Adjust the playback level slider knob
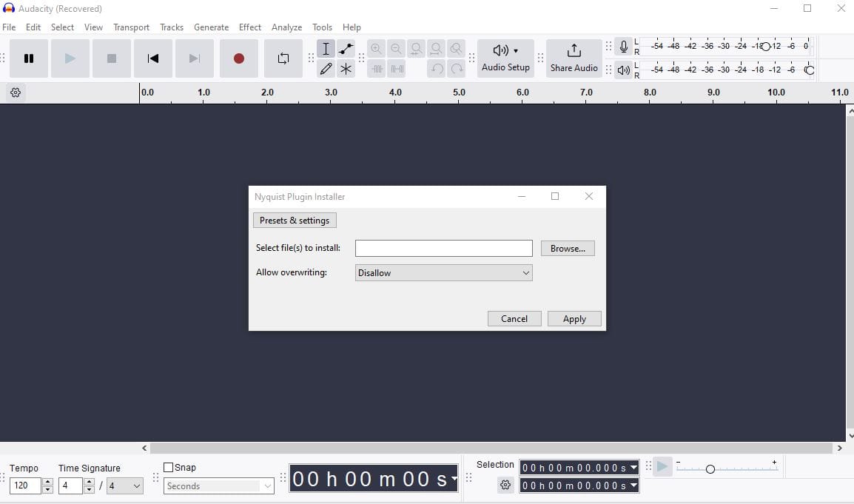This screenshot has height=504, width=854. pos(810,70)
